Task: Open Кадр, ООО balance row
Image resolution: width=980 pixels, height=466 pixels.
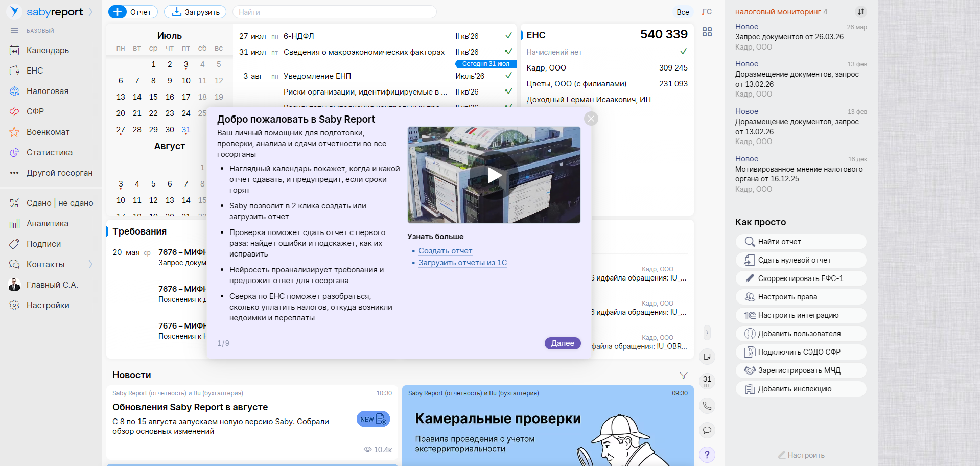Action: point(607,68)
